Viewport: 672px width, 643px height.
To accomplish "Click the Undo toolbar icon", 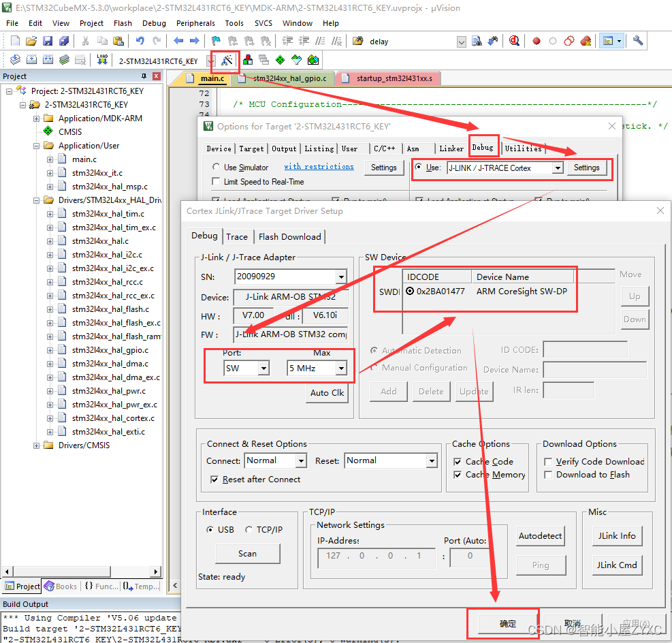I will click(x=140, y=41).
